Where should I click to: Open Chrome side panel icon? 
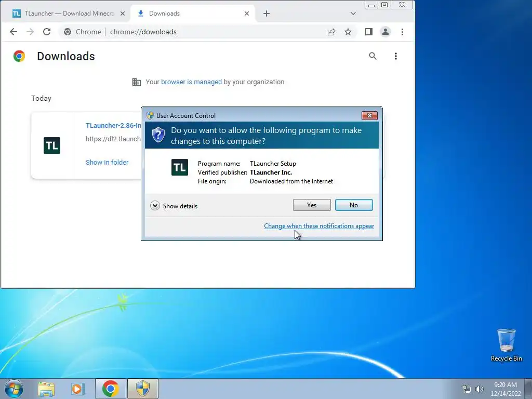[369, 32]
